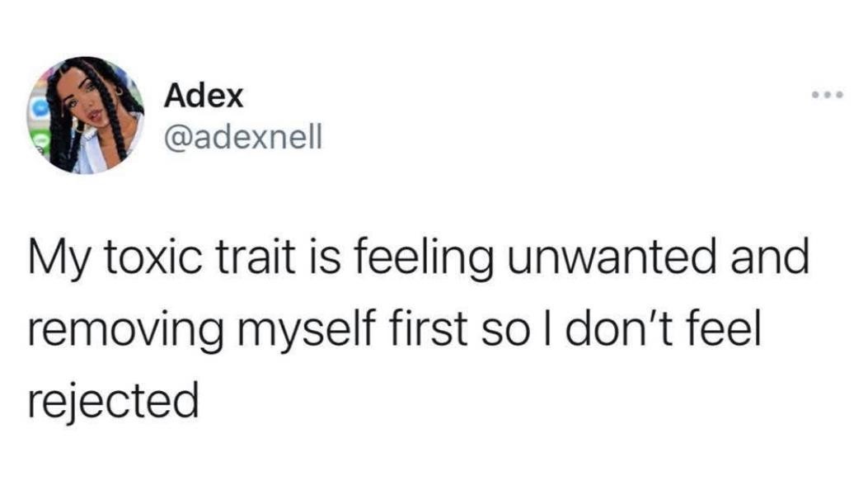This screenshot has height=481, width=868.
Task: Open the three-dot more options menu
Action: pyautogui.click(x=825, y=96)
